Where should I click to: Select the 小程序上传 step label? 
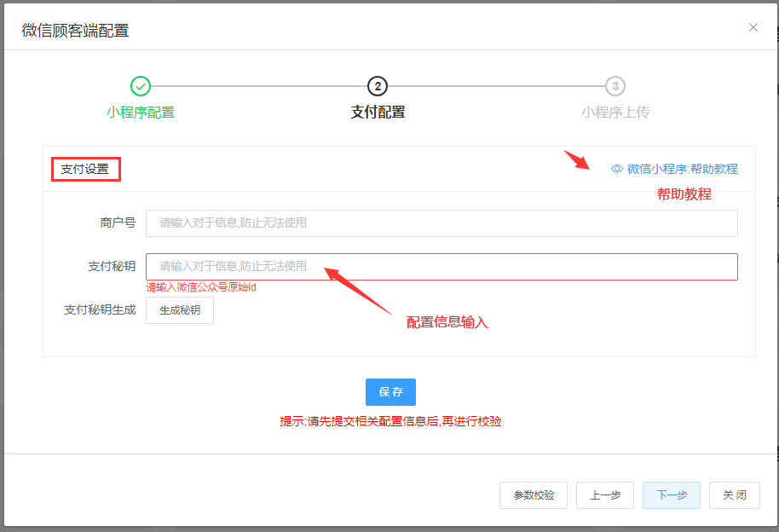pos(615,113)
